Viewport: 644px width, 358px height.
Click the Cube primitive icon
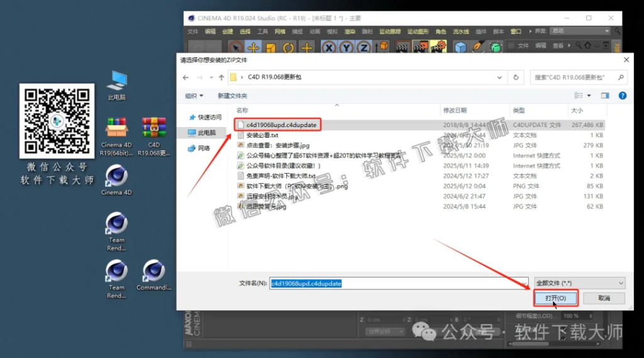[460, 47]
